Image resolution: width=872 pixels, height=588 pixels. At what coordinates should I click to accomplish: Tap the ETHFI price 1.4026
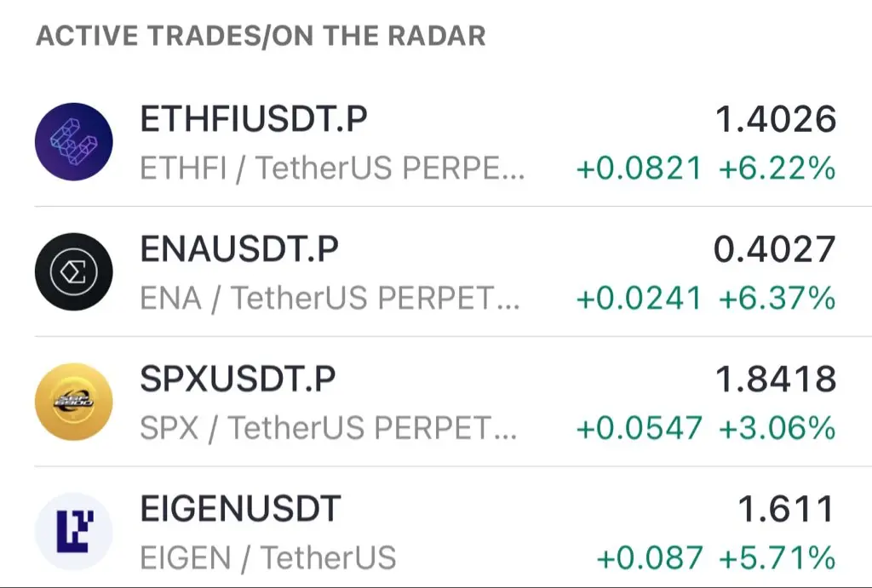pos(776,119)
